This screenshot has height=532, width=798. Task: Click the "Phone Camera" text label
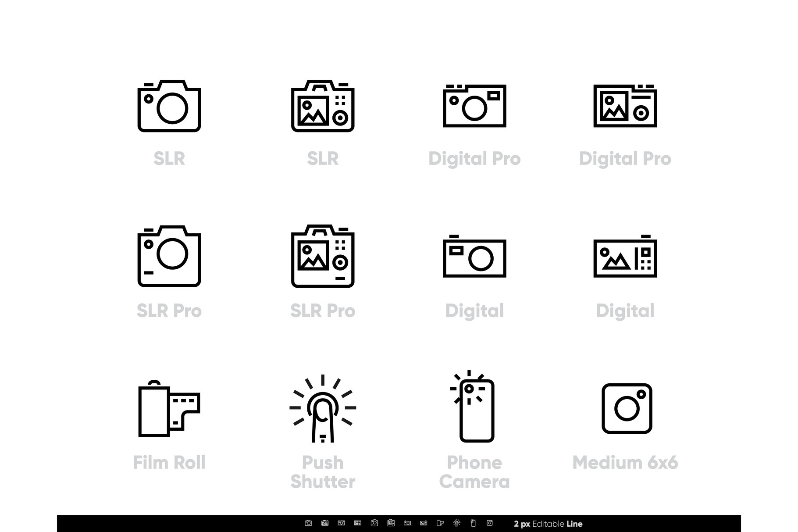click(x=474, y=472)
